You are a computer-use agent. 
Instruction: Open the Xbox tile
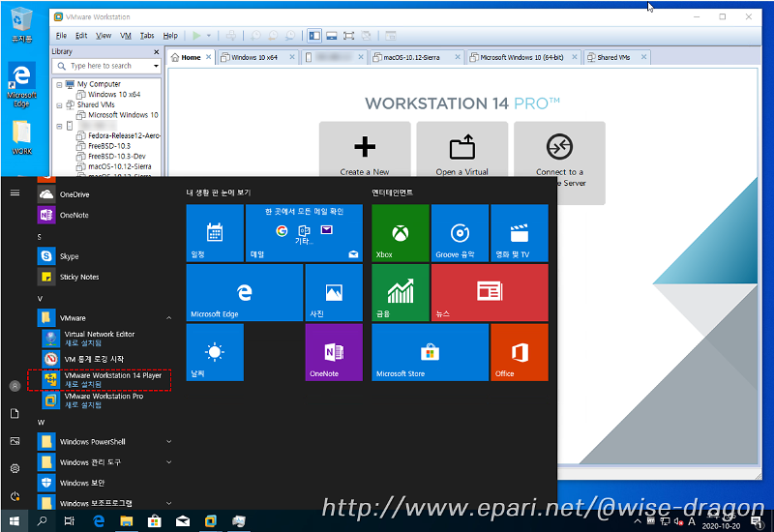pos(401,233)
